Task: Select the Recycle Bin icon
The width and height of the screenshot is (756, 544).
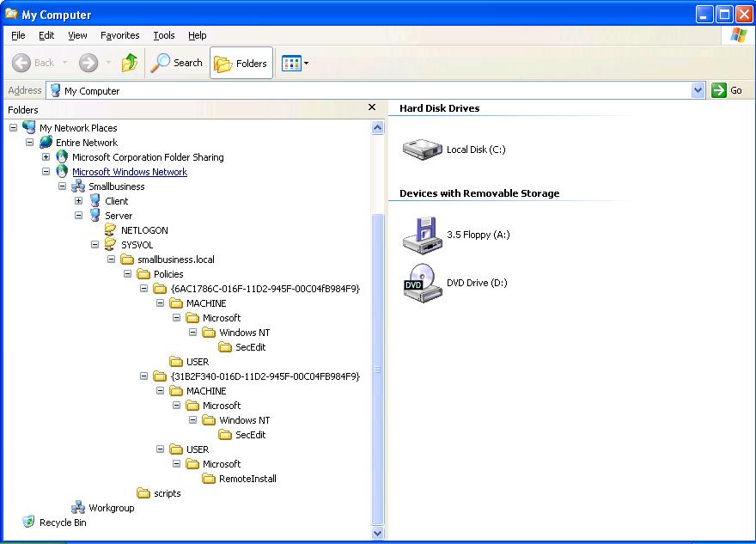Action: click(29, 522)
